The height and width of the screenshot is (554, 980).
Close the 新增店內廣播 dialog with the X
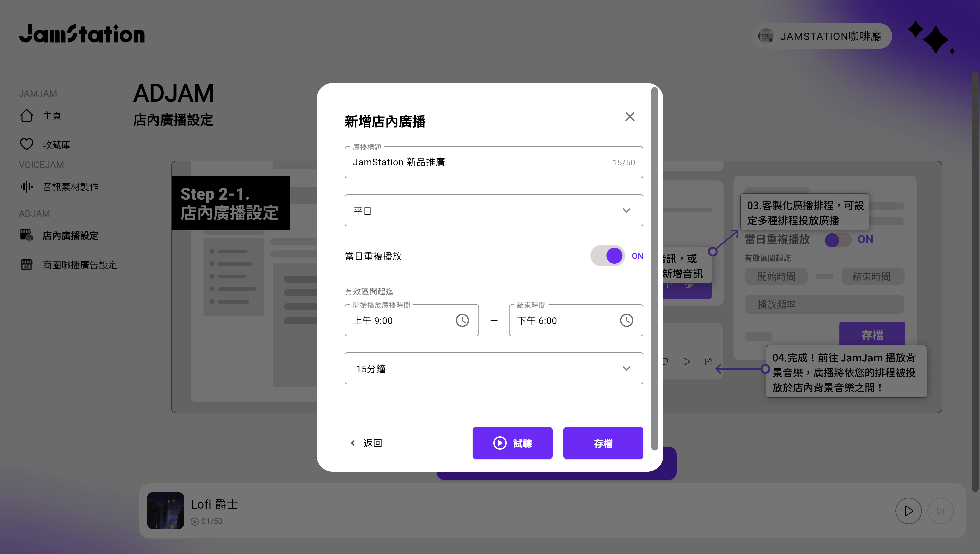point(630,117)
